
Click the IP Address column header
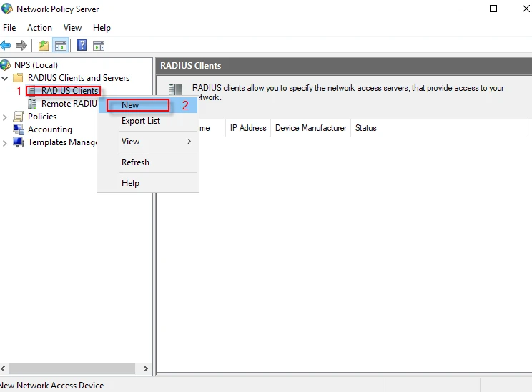click(x=247, y=128)
